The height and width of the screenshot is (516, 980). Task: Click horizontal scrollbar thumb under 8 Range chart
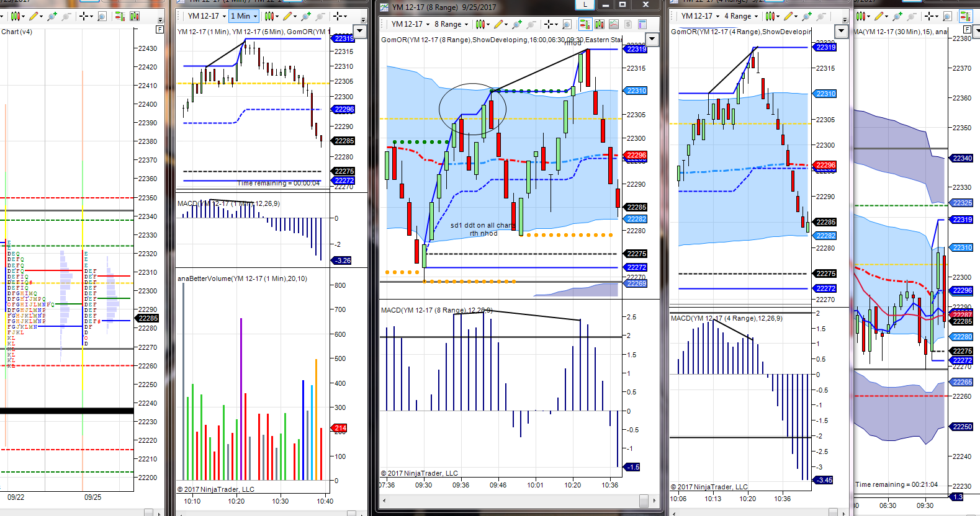pyautogui.click(x=644, y=500)
